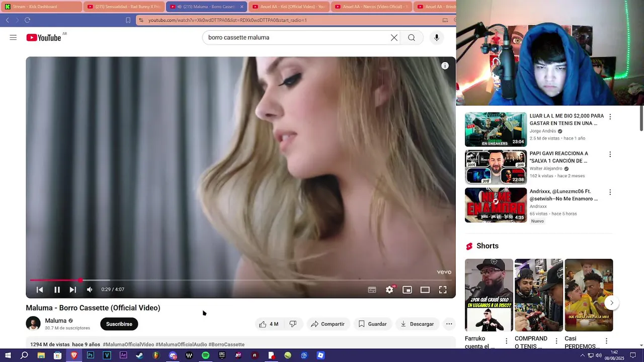Enable miniplayer mode
Viewport: 644px width, 362px height.
click(x=407, y=290)
